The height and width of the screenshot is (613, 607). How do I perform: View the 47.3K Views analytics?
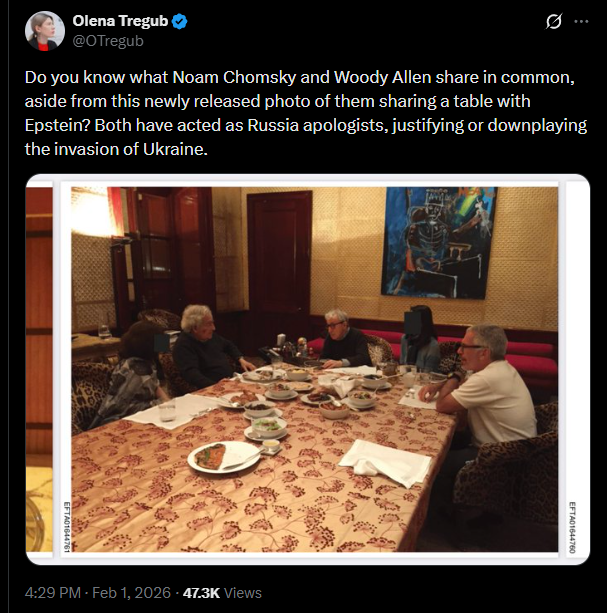click(222, 593)
